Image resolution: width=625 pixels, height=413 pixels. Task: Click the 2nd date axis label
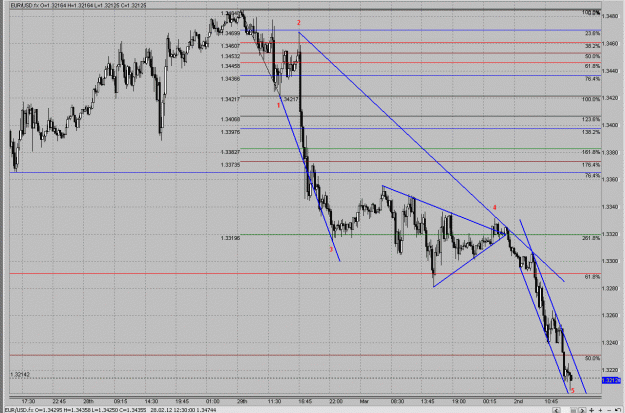click(518, 401)
